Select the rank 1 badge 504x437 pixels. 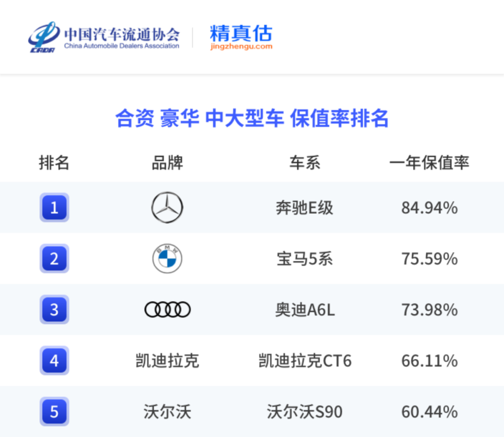[54, 207]
